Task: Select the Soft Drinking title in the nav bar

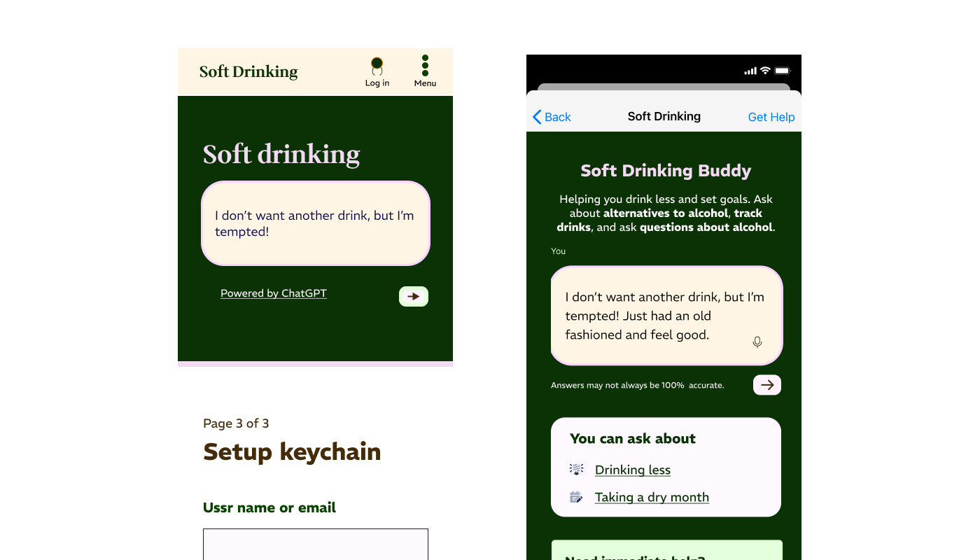Action: click(664, 116)
